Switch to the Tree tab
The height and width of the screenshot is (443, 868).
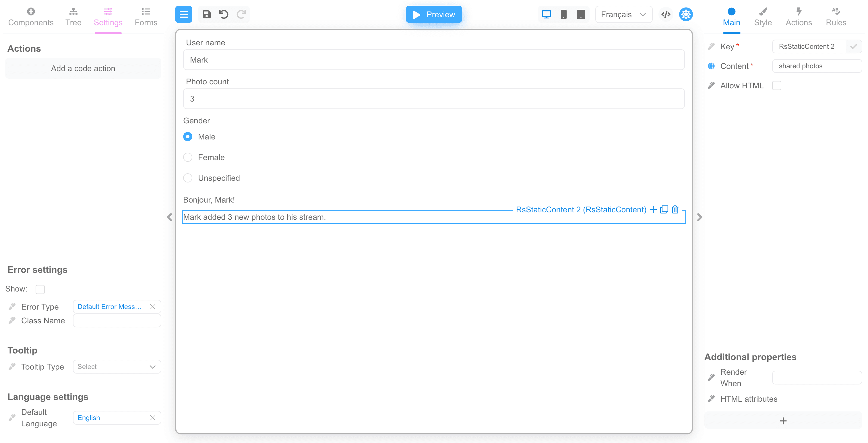[x=73, y=17]
